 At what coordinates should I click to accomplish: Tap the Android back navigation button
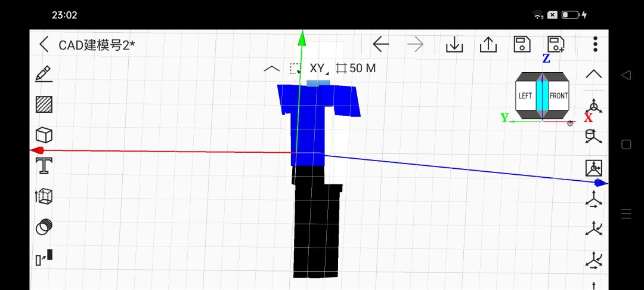[x=626, y=75]
